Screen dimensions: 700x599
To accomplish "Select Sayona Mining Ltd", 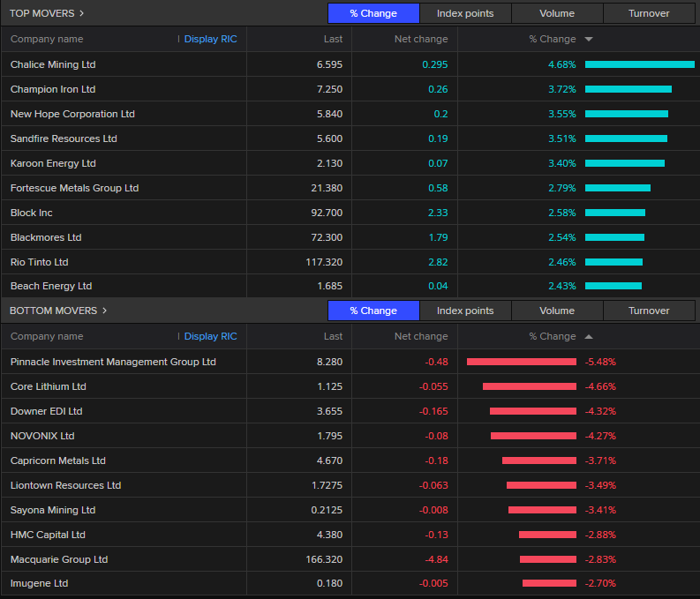I will tap(53, 510).
